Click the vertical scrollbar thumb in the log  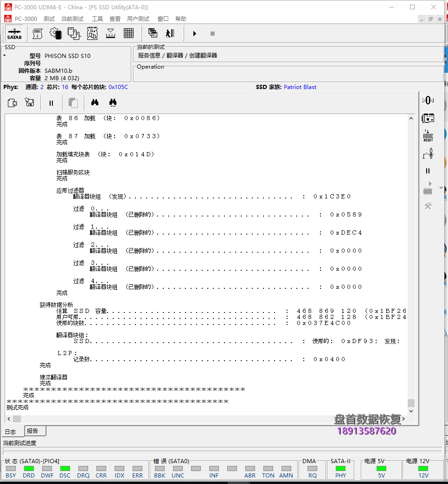411,403
